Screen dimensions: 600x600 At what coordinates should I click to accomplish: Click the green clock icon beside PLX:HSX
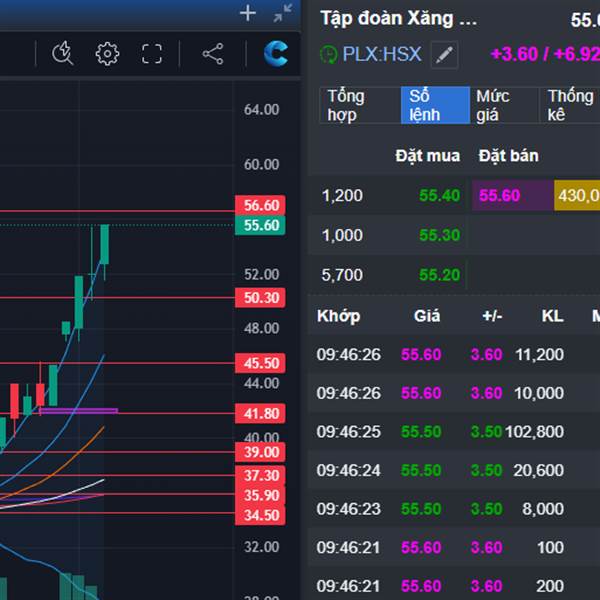coord(328,54)
